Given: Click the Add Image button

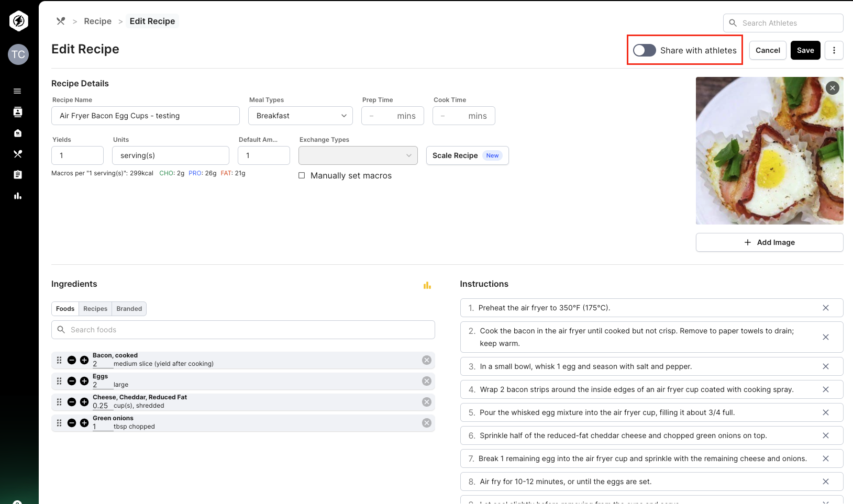Looking at the screenshot, I should click(770, 242).
